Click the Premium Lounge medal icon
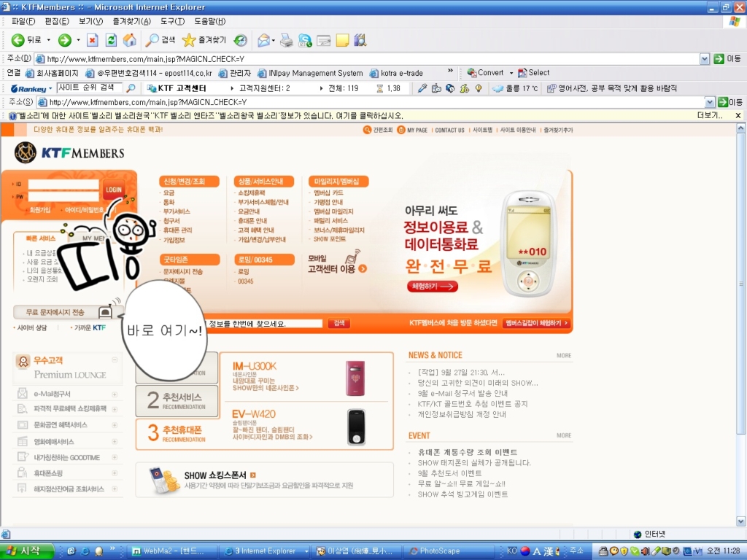 point(23,362)
